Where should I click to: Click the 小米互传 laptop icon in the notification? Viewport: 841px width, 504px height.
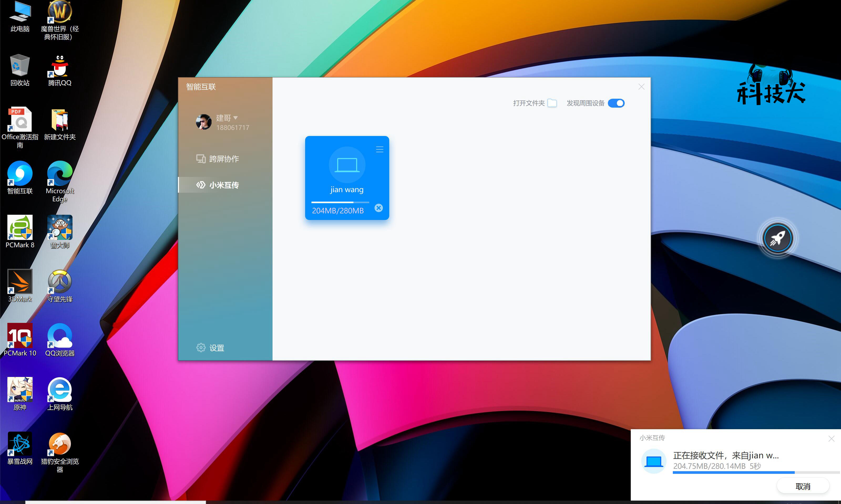coord(654,461)
